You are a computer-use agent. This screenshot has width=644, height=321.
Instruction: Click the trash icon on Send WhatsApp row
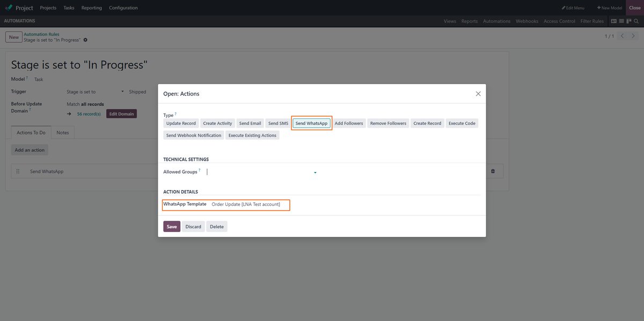click(493, 171)
